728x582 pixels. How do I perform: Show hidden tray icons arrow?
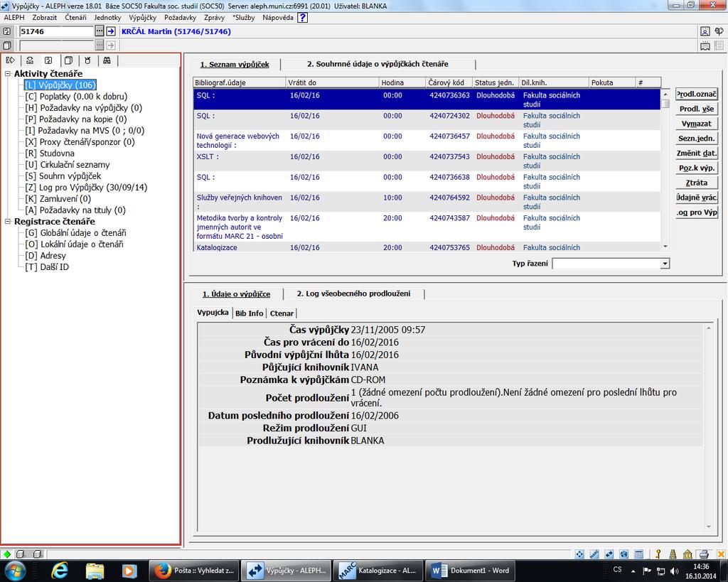click(633, 571)
